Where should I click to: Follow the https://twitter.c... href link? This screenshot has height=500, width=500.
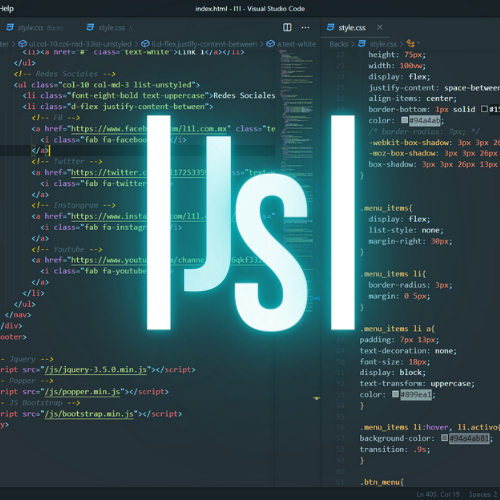(139, 172)
